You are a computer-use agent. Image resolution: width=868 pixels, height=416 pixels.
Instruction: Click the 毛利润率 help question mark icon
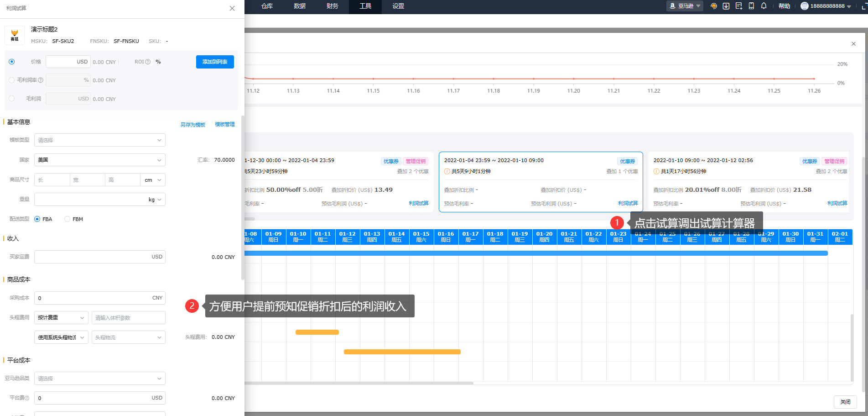pos(41,80)
